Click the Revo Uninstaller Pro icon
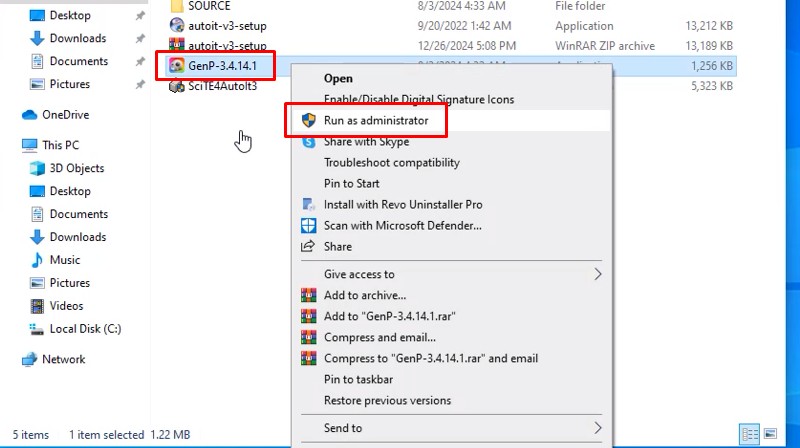Viewport: 800px width, 448px height. [308, 204]
